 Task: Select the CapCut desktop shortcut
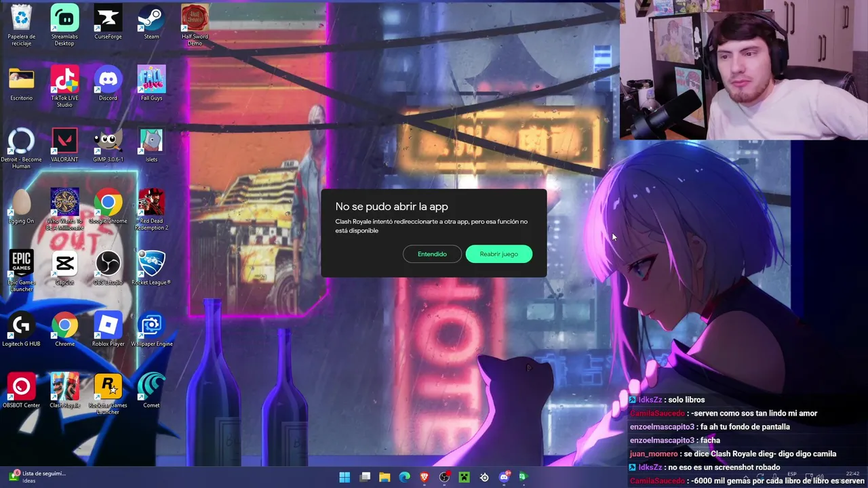64,268
